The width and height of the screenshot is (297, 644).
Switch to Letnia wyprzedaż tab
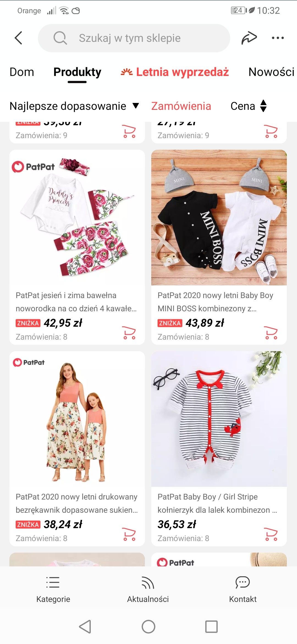(175, 72)
